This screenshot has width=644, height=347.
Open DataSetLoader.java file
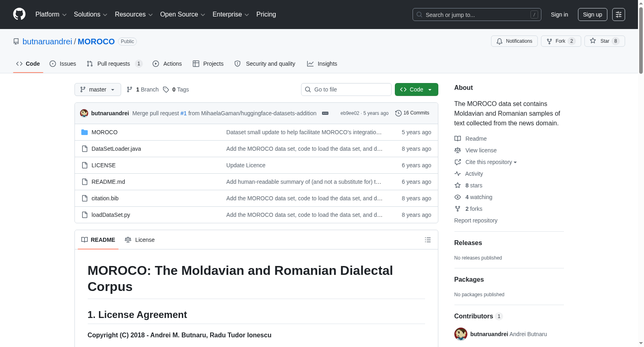point(116,149)
